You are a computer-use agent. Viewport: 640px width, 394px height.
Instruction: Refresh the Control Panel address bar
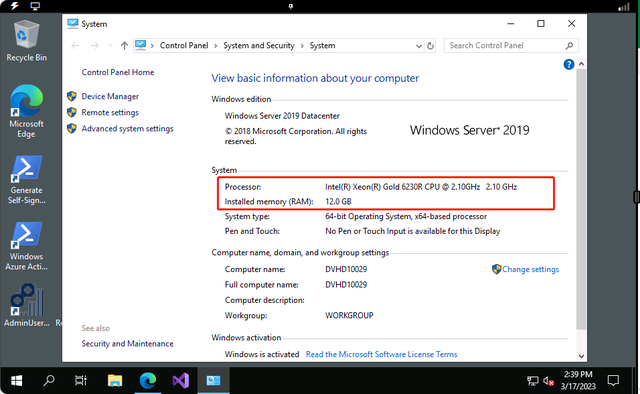tap(430, 46)
